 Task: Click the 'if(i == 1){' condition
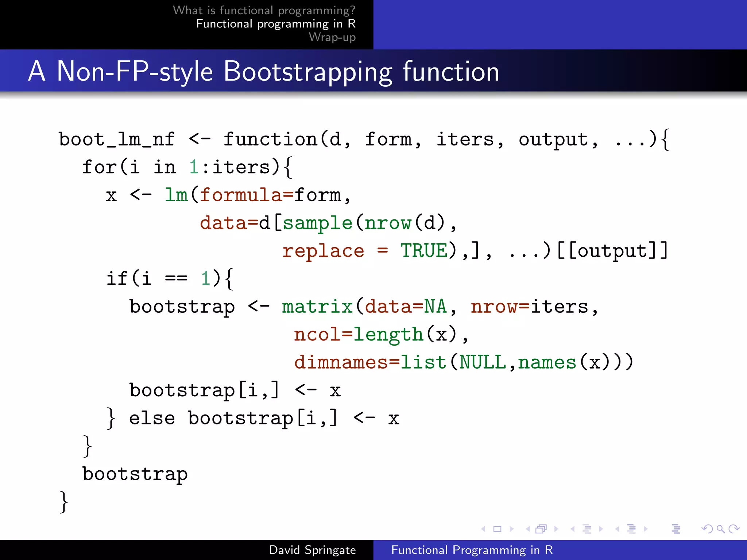coord(170,279)
